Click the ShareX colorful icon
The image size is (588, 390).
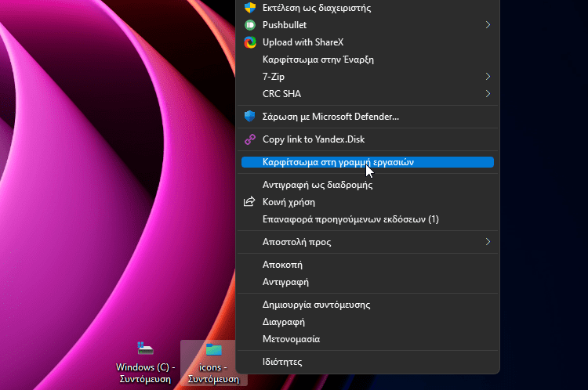click(x=250, y=42)
